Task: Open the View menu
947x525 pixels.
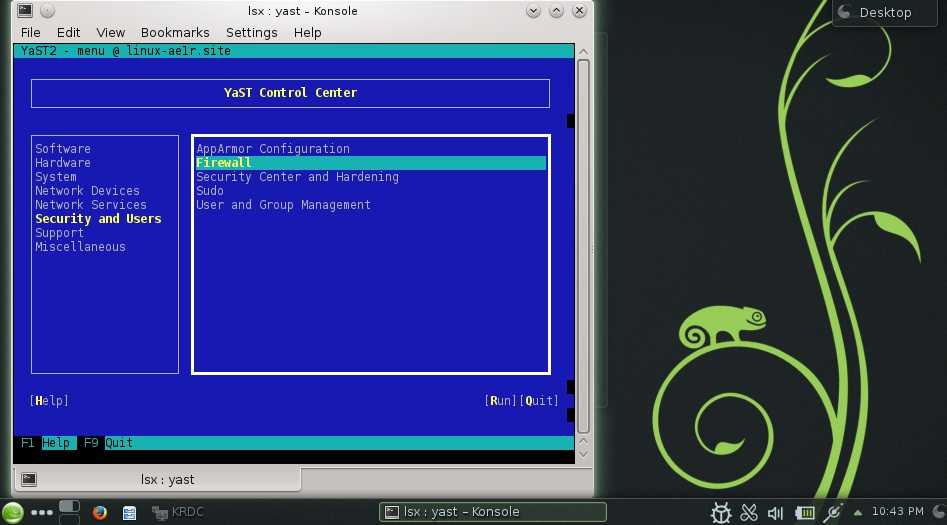Action: 111,33
